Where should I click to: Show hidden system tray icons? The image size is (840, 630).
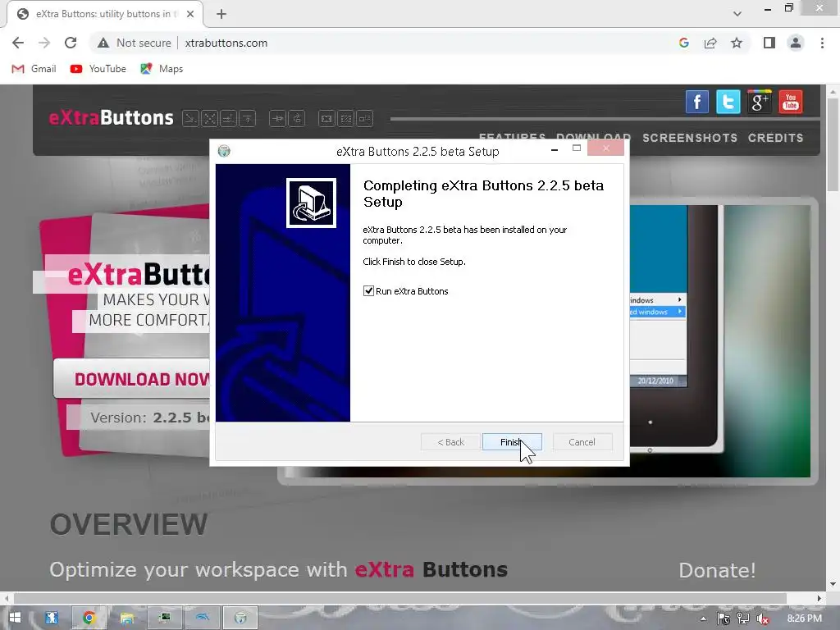click(703, 619)
